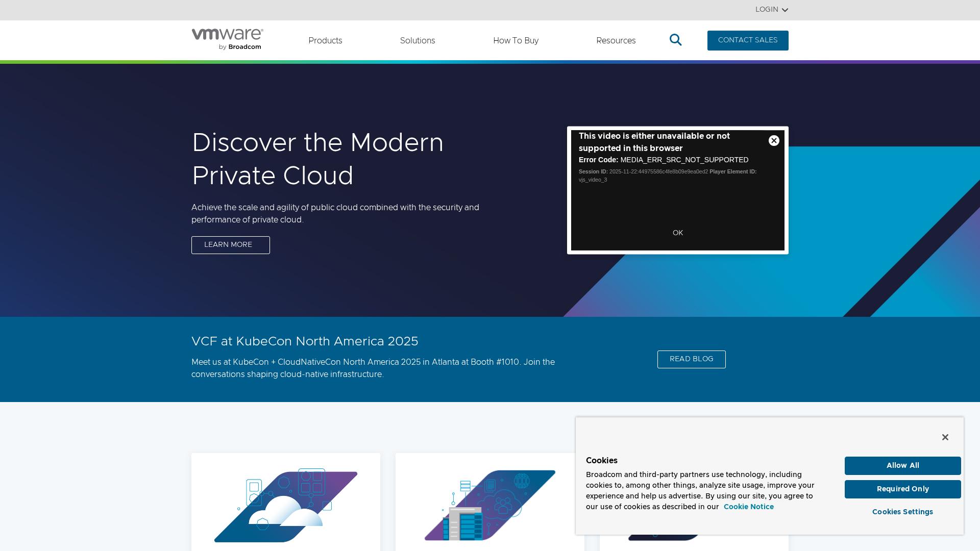Select the cloud illustration card
This screenshot has width=980, height=551.
pyautogui.click(x=286, y=502)
